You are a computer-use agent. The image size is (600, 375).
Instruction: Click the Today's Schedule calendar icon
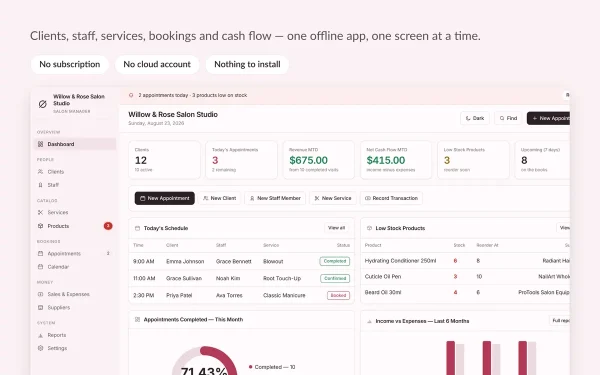tap(137, 228)
